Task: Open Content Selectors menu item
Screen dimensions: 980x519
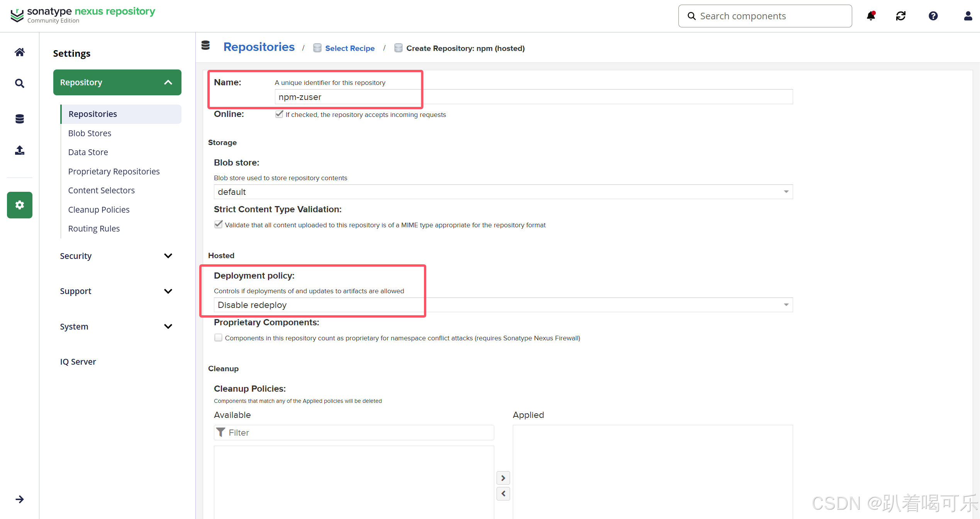Action: click(101, 190)
